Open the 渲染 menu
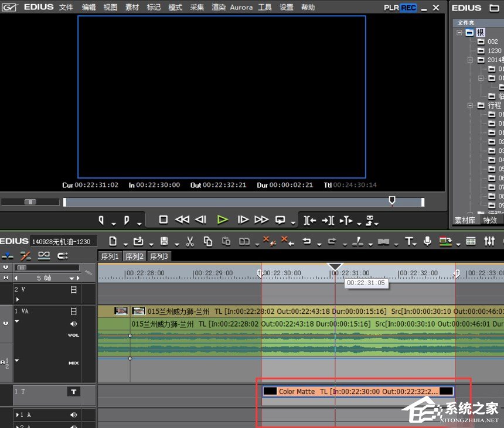This screenshot has height=428, width=504. [219, 8]
